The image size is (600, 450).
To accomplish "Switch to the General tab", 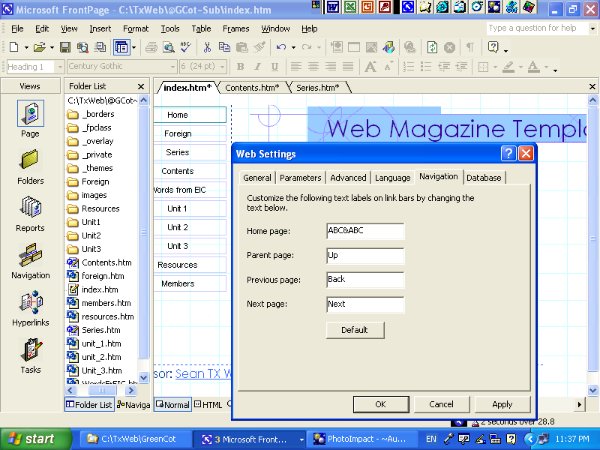I will [x=257, y=178].
